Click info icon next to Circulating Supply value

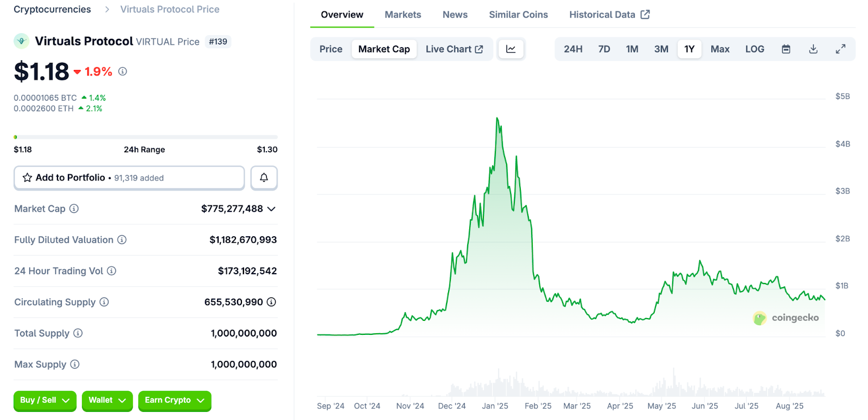click(271, 302)
